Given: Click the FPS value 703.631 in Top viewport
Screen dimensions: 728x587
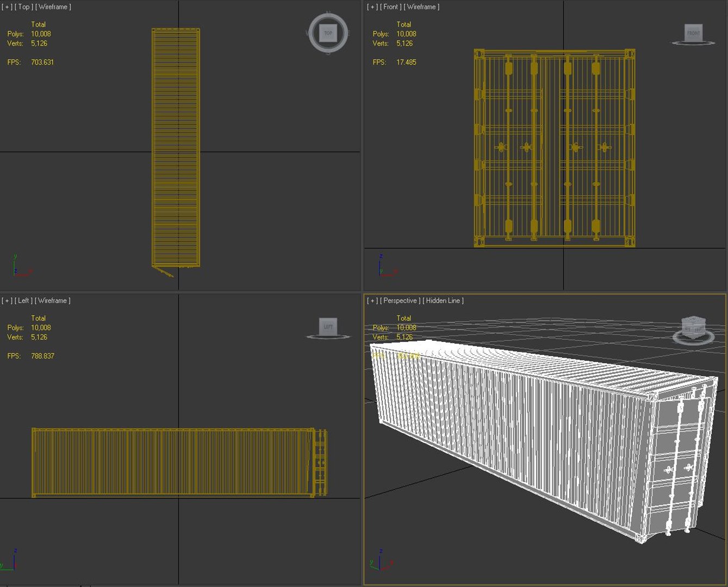Looking at the screenshot, I should [x=42, y=63].
